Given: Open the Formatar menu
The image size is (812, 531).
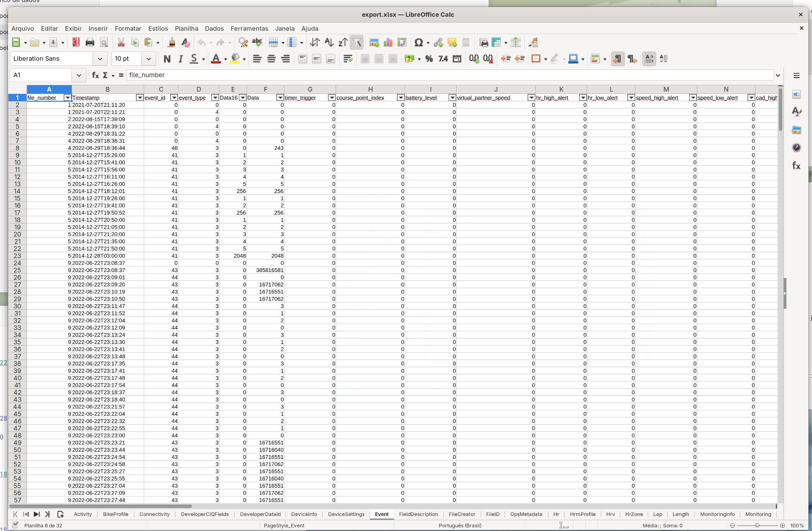Looking at the screenshot, I should (128, 28).
